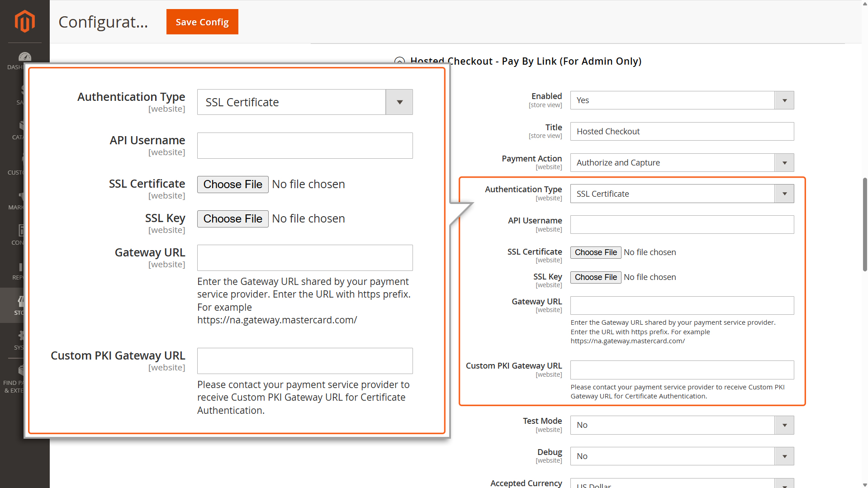Collapse the Hosted Checkout Pay By Link section
868x488 pixels.
tap(399, 62)
